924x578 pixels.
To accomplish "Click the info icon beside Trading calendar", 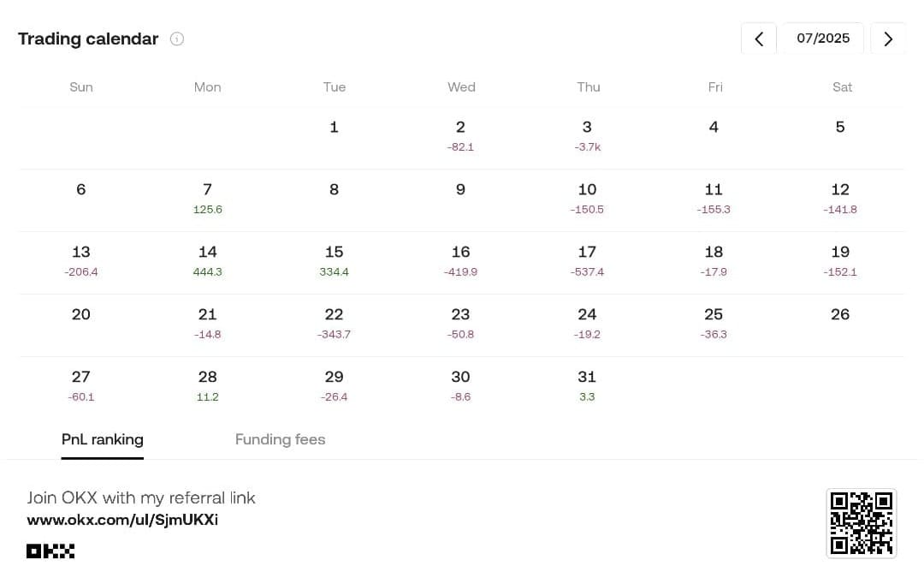I will pyautogui.click(x=177, y=39).
